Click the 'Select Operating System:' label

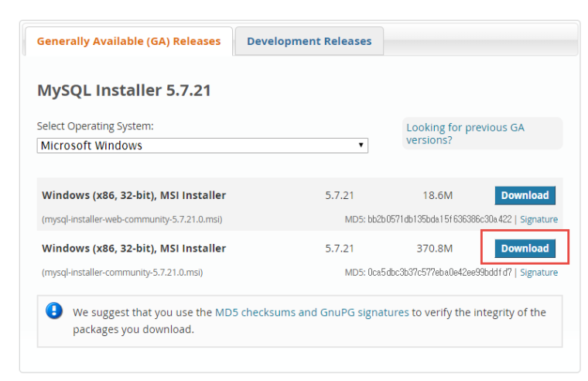pos(95,126)
